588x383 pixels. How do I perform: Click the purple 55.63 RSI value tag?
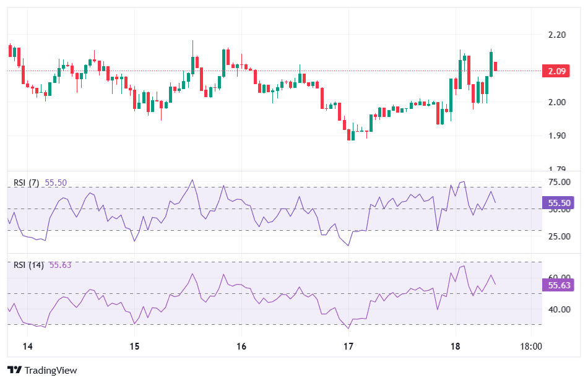(556, 285)
